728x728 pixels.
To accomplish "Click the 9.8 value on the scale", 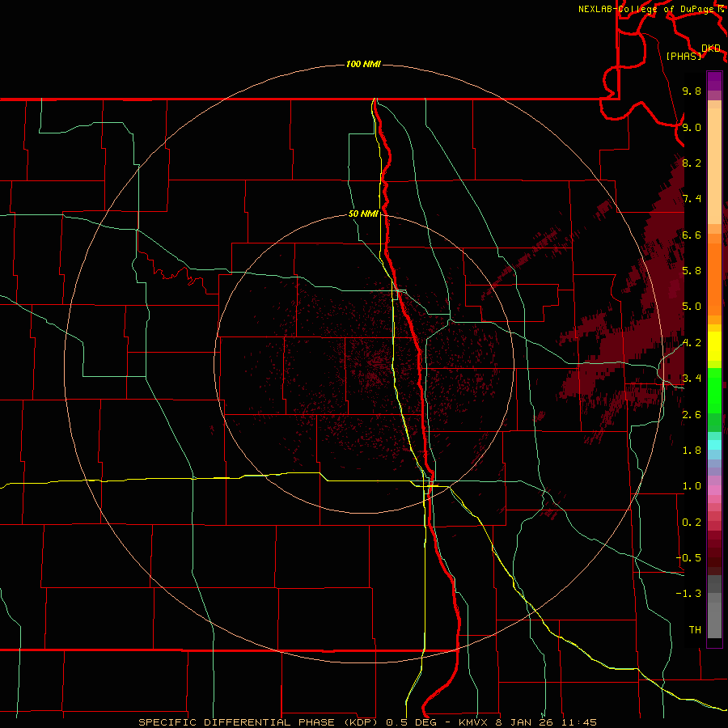I will 692,91.
